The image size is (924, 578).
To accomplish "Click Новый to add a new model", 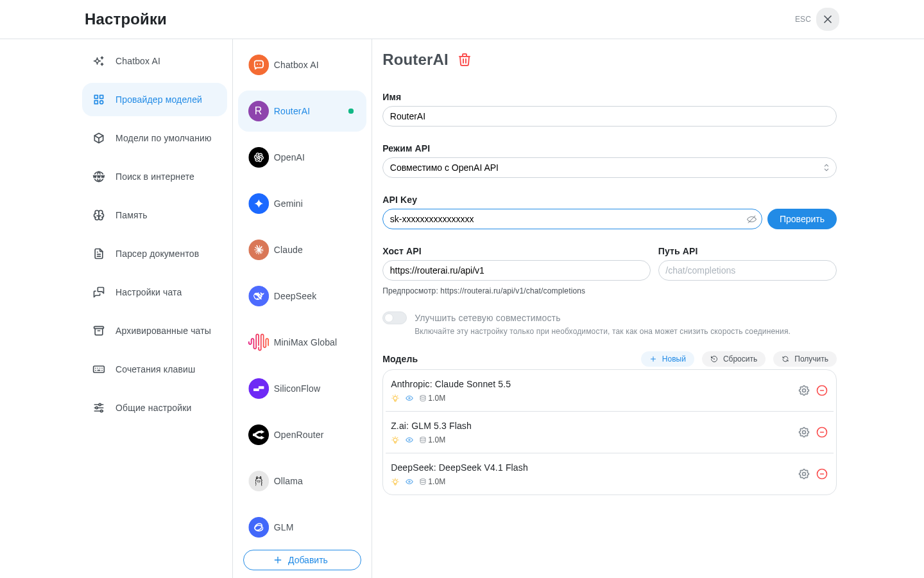I will click(x=667, y=359).
